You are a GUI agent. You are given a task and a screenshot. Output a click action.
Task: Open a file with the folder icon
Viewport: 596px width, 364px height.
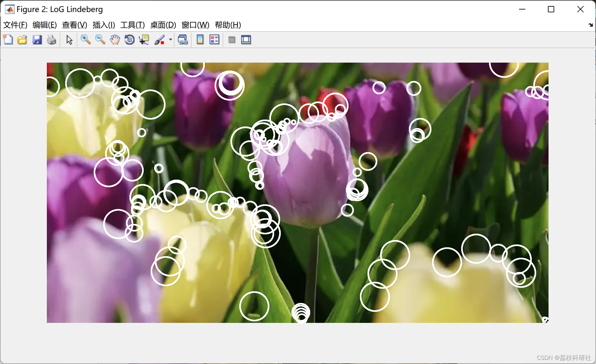pos(22,40)
